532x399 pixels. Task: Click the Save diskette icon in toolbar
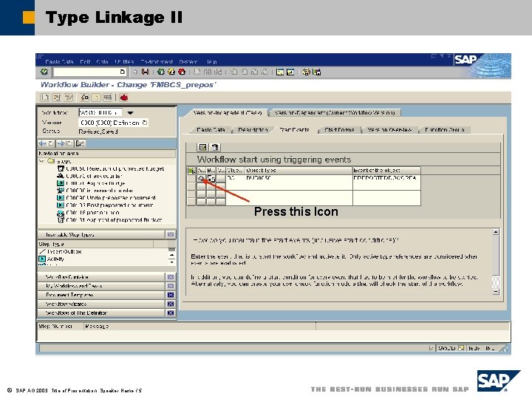(x=146, y=72)
